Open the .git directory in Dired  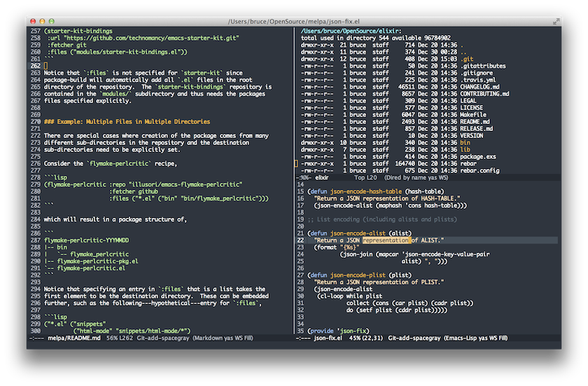coord(466,59)
